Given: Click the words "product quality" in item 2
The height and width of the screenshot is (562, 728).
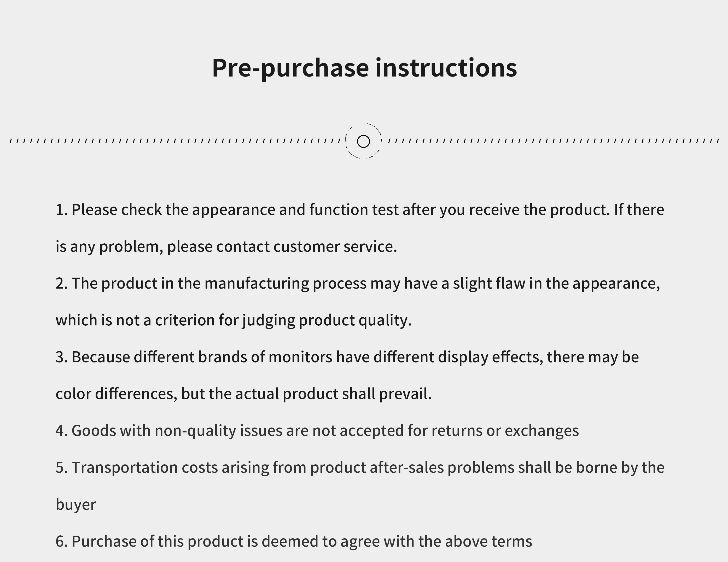Looking at the screenshot, I should click(x=355, y=320).
